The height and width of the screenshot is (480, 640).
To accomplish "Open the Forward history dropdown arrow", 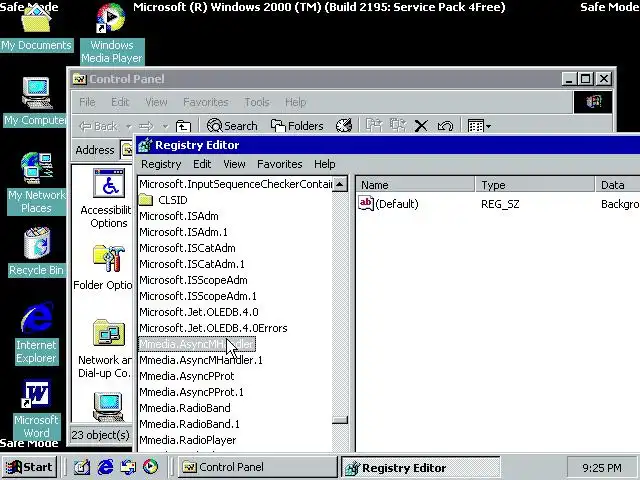I will coord(165,126).
